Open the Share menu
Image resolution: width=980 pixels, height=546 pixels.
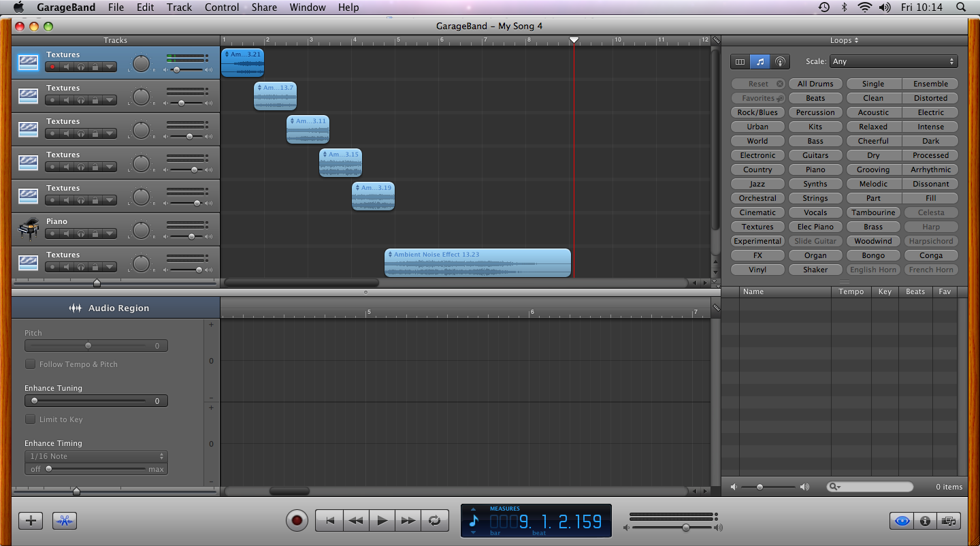pos(264,7)
